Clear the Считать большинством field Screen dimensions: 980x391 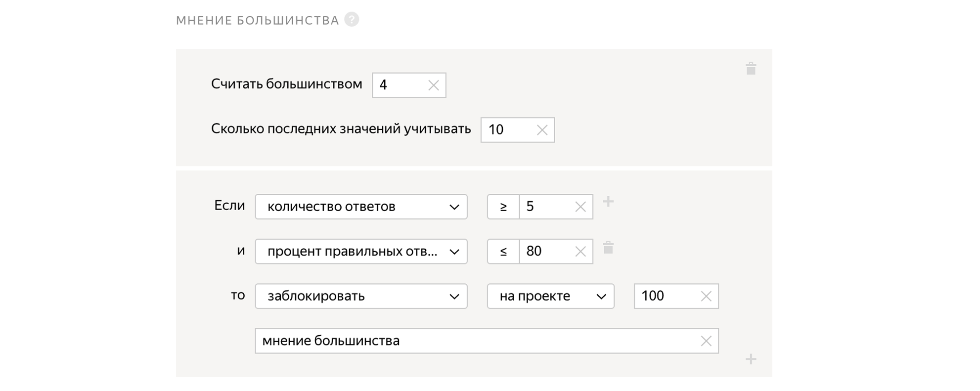click(433, 86)
